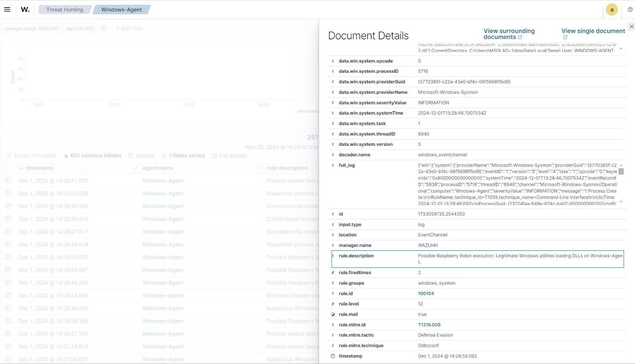
Task: Open the help icon in top bar
Action: click(x=630, y=10)
